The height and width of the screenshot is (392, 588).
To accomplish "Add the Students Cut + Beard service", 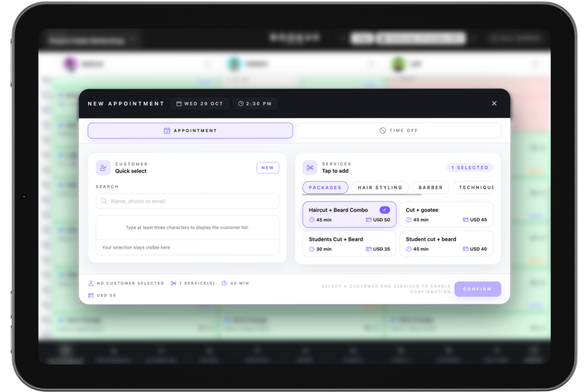I will 349,244.
